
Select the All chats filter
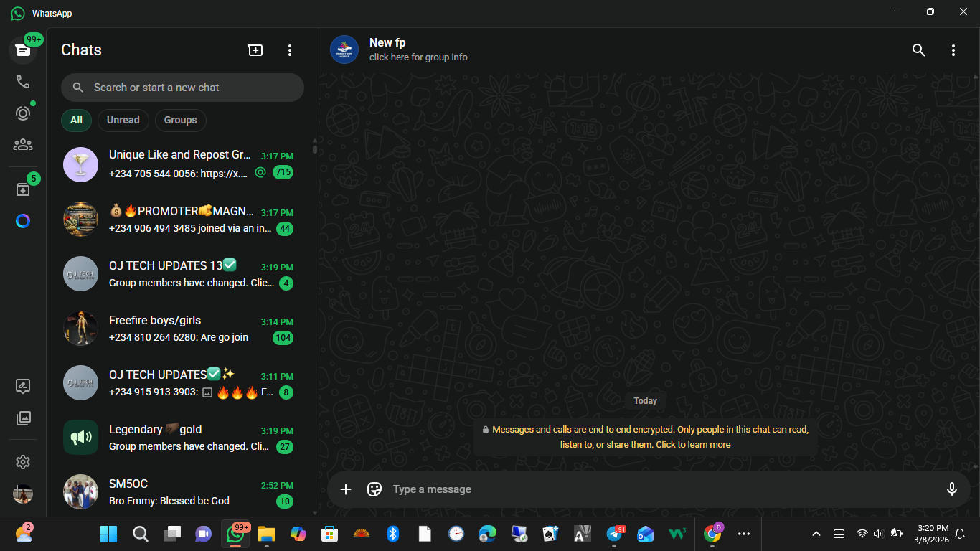tap(76, 120)
